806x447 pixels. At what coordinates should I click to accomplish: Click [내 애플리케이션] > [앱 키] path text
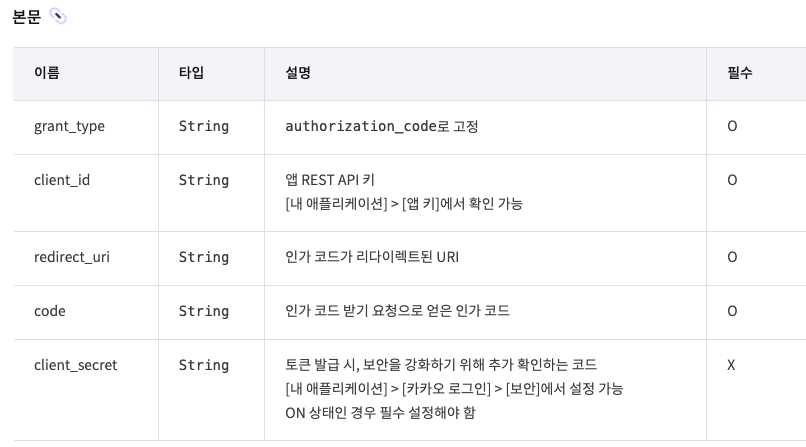point(404,204)
